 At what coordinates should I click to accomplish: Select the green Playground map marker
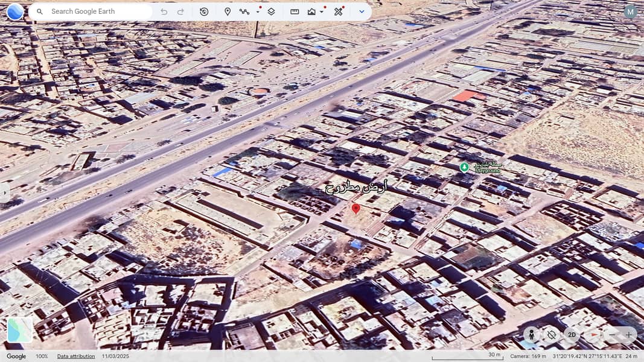464,167
